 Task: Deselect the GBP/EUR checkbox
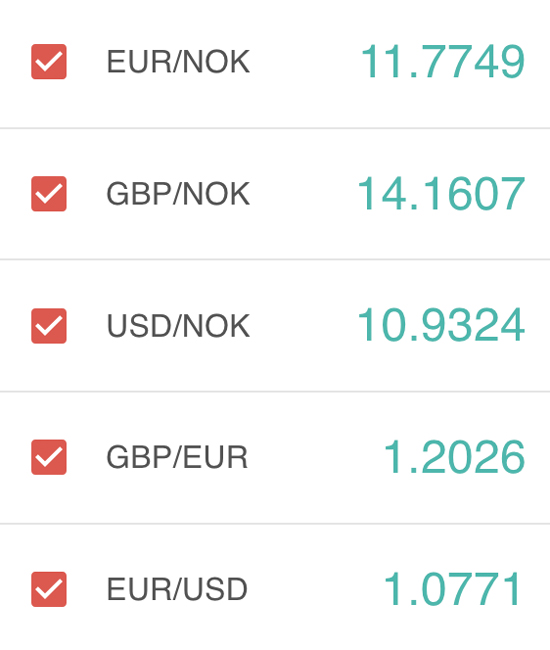(49, 457)
